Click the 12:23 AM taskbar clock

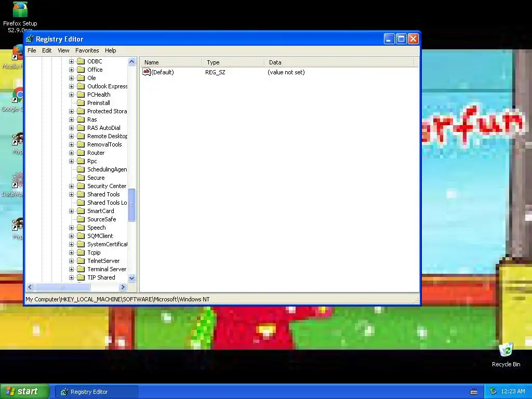(513, 391)
